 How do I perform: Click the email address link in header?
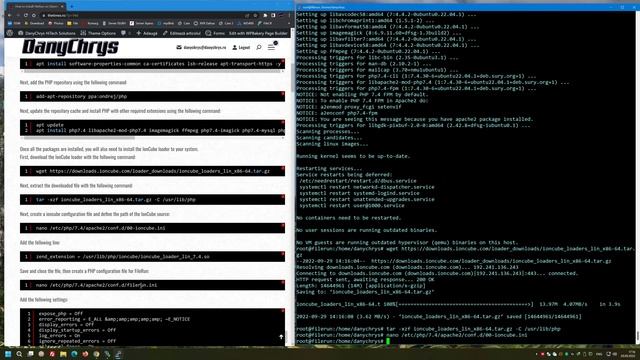(x=201, y=47)
